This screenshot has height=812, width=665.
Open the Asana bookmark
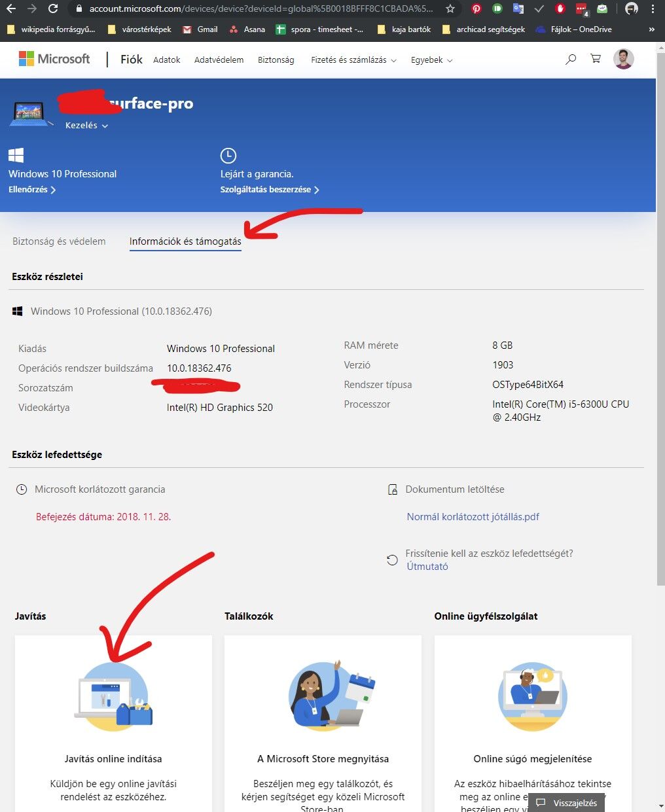pyautogui.click(x=247, y=29)
